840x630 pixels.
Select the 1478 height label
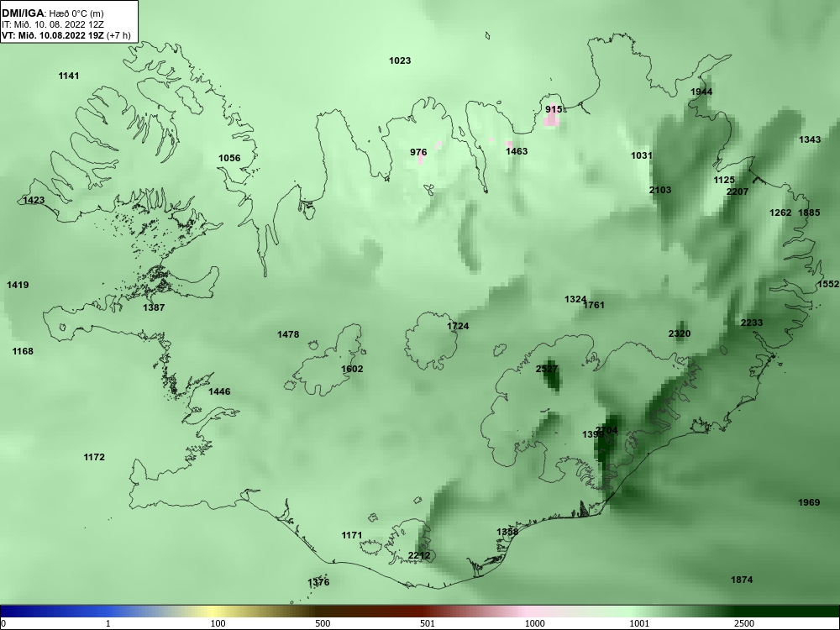tap(287, 335)
